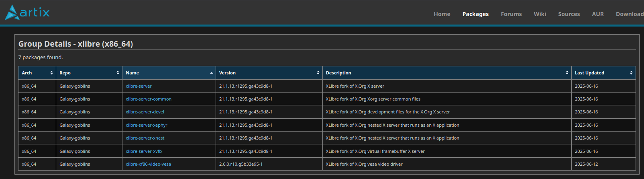Open the xlibre-server-common package link
The width and height of the screenshot is (644, 179).
coord(149,99)
